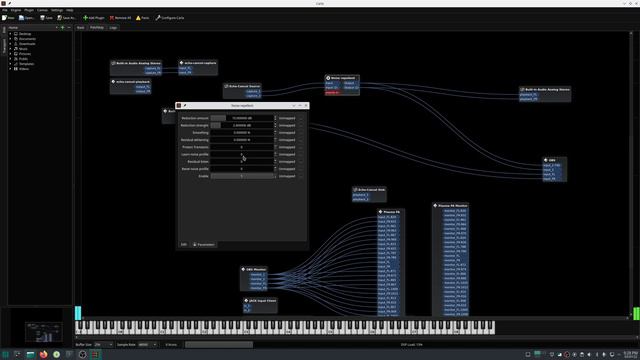
Task: Click the OBS Monitor node icon
Action: [243, 269]
